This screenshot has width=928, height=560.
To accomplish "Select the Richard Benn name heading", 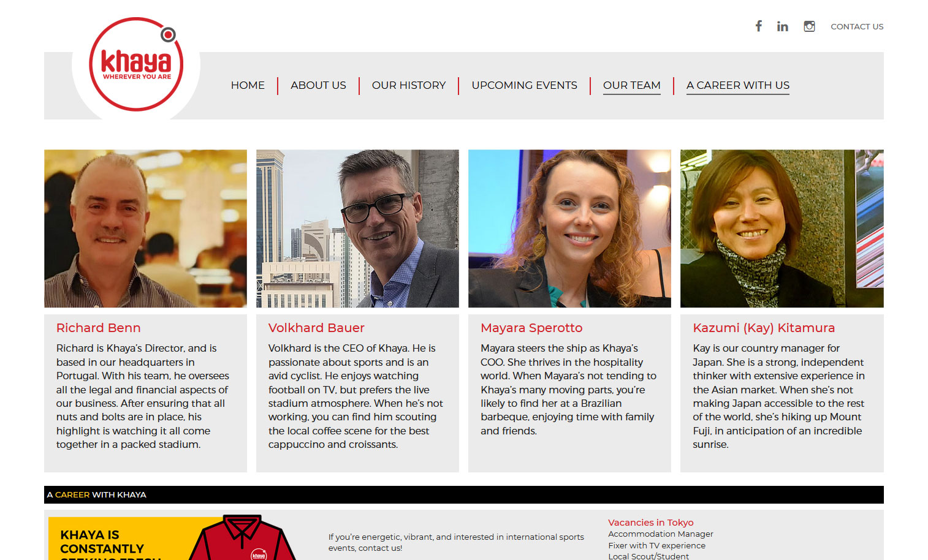I will (x=98, y=328).
